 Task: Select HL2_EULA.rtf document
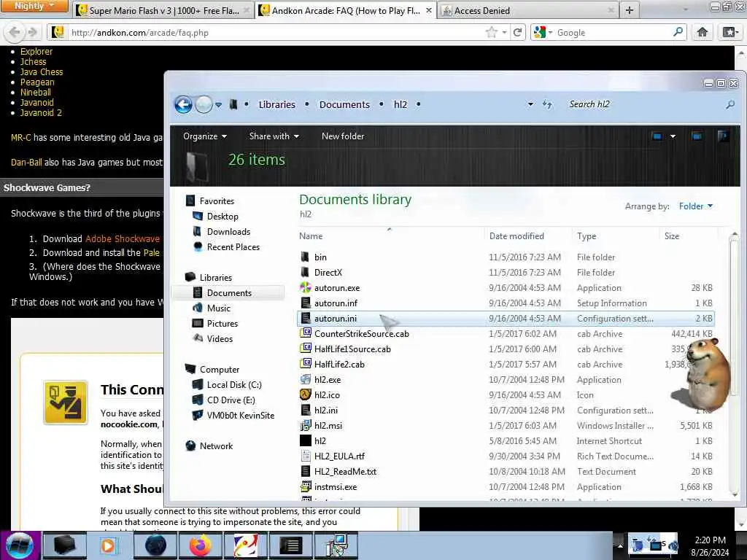(339, 456)
